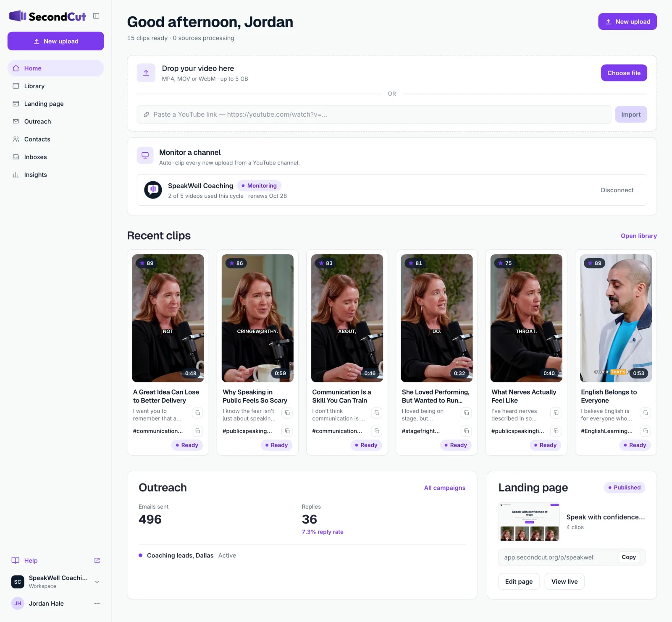This screenshot has height=622, width=672.
Task: Copy hashtags for 'What Nerves Actually Feel Like'
Action: tap(556, 431)
